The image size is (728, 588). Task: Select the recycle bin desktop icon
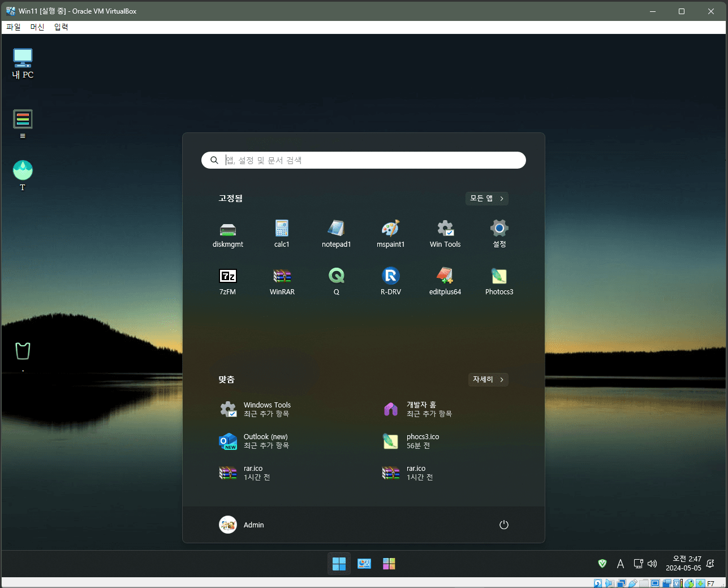pyautogui.click(x=23, y=351)
